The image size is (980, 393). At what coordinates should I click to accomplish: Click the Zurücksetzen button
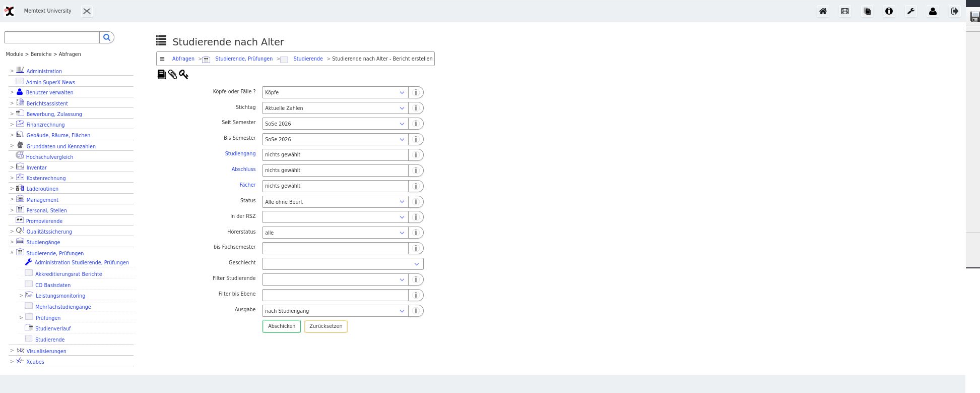click(x=326, y=326)
